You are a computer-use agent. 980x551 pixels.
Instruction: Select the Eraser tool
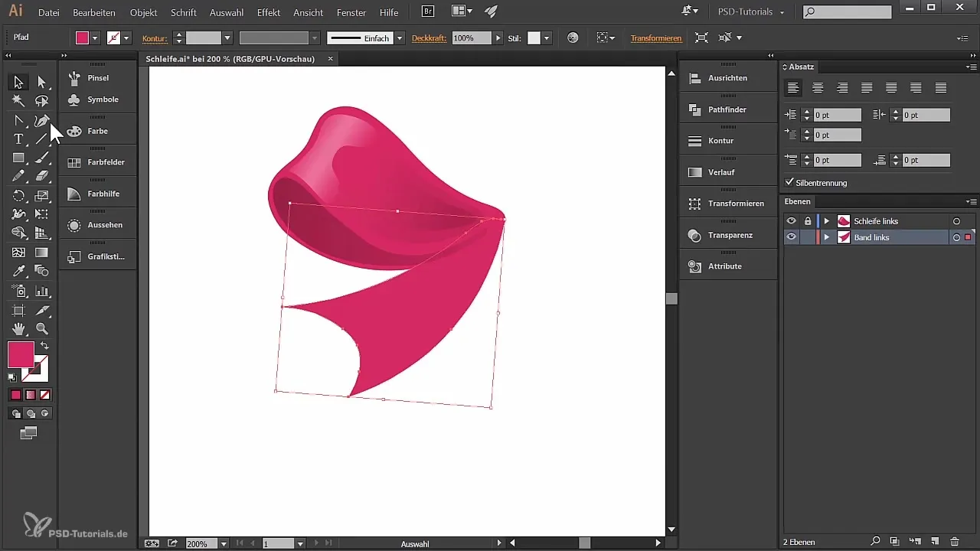42,176
